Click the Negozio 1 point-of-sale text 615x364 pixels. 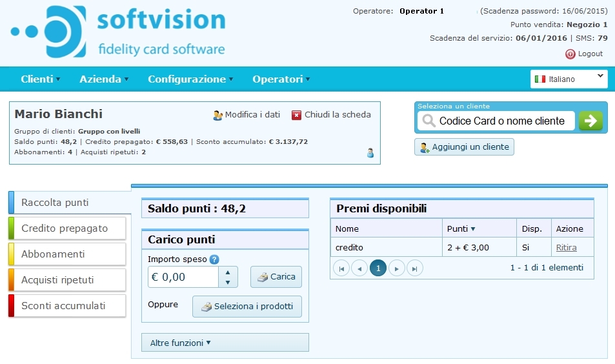tap(587, 25)
